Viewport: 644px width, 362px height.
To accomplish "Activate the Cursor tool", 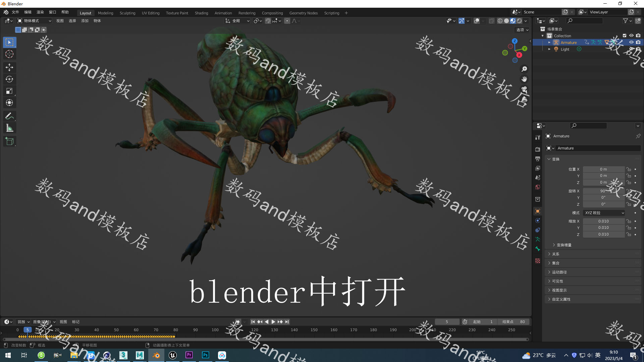I will point(9,54).
